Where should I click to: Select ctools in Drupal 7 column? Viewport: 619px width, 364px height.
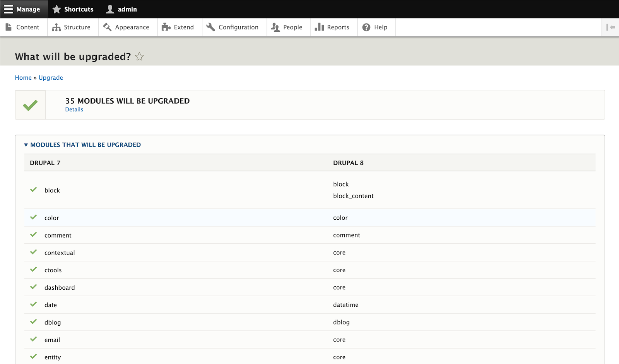click(x=53, y=270)
